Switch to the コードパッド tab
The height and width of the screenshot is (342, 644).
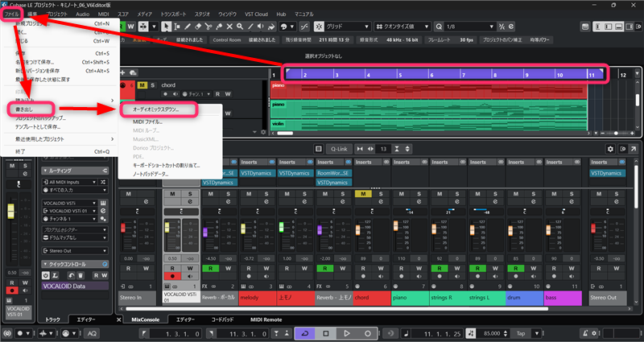click(x=222, y=319)
